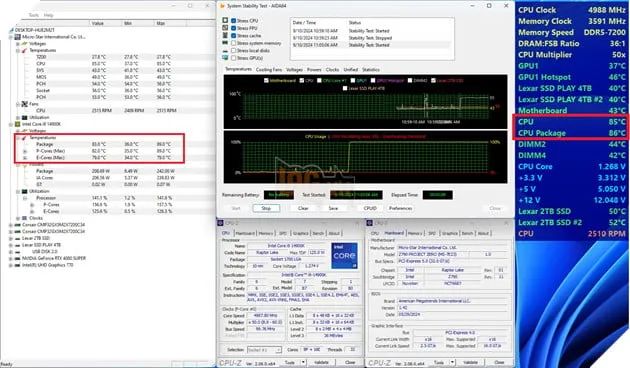The width and height of the screenshot is (630, 368).
Task: Open the Memory tab in CPU-Z processor window
Action: pos(266,233)
